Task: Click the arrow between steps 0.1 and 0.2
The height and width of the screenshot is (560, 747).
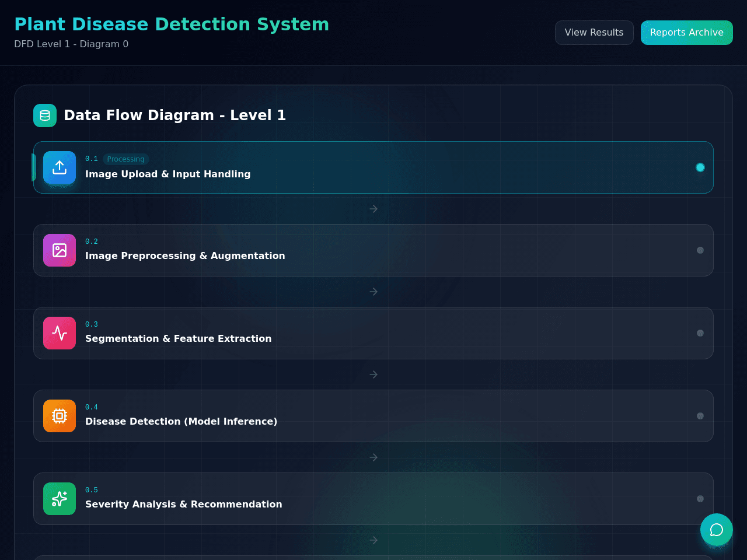Action: coord(373,209)
